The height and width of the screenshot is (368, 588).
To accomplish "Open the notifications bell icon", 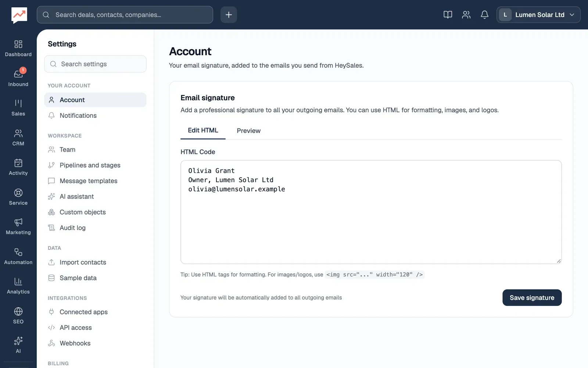I will click(484, 15).
